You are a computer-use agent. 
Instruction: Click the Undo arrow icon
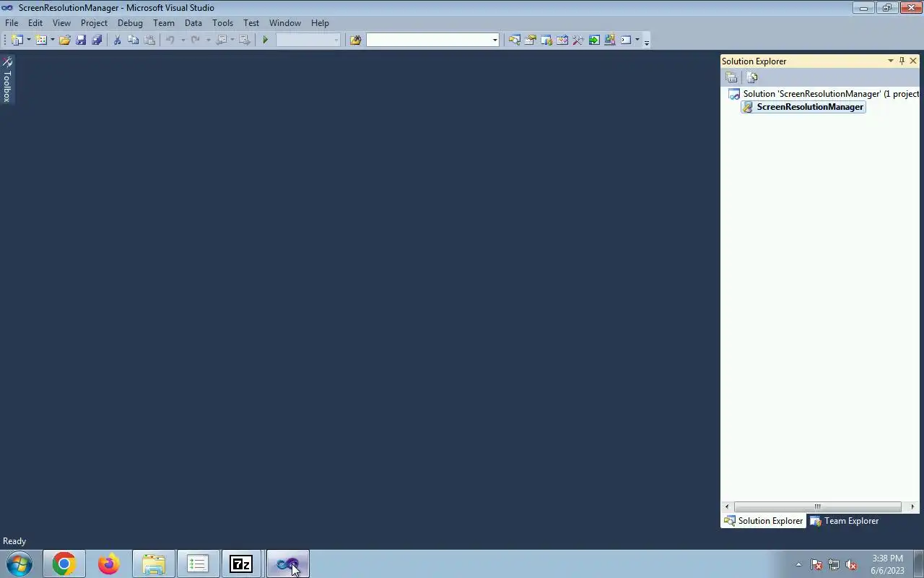170,40
